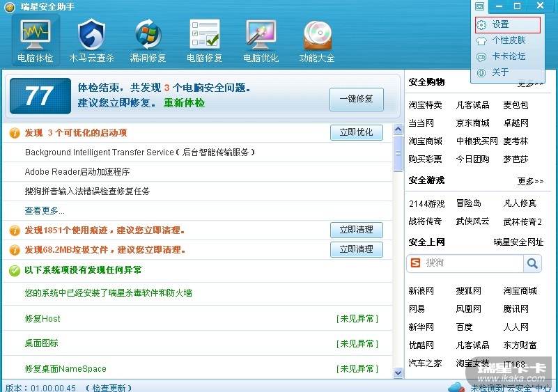Open 卡卡论坛 menu entry
558x392 pixels.
click(x=507, y=56)
